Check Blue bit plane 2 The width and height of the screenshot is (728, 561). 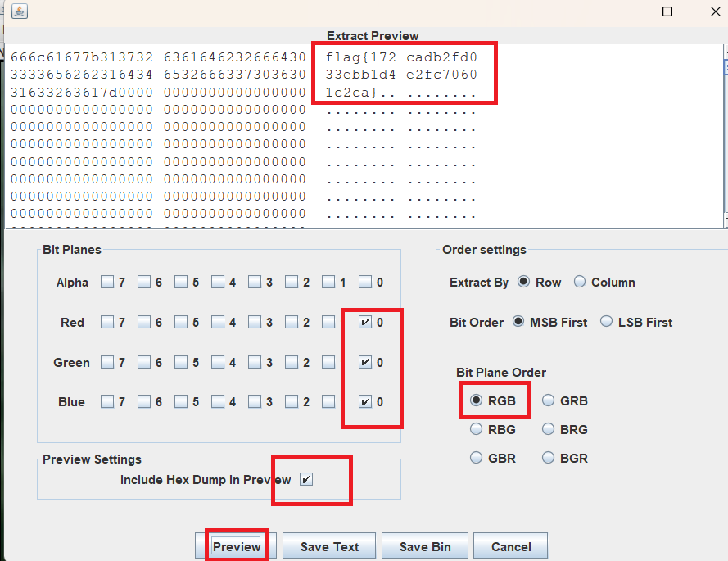coord(292,401)
